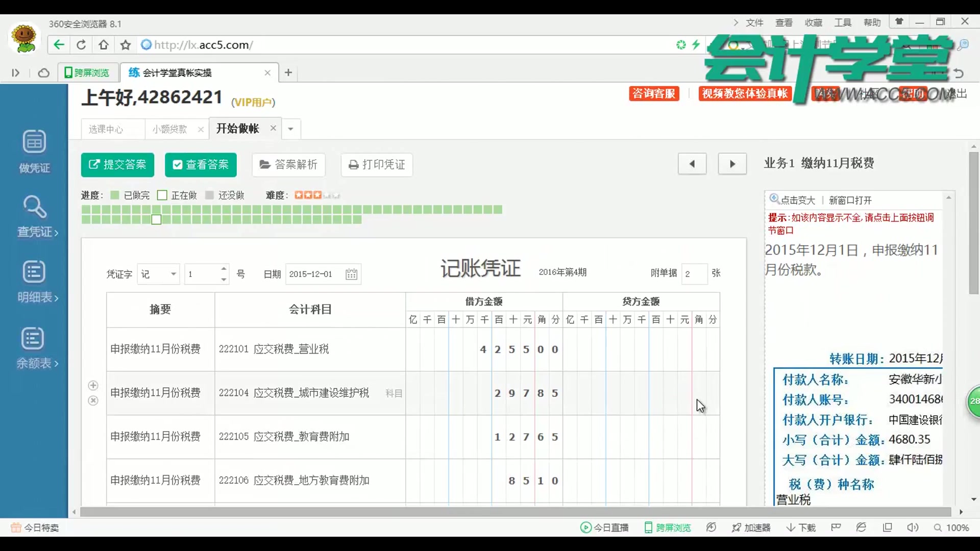980x551 pixels.
Task: Open 答案解析 explanation
Action: coord(288,164)
